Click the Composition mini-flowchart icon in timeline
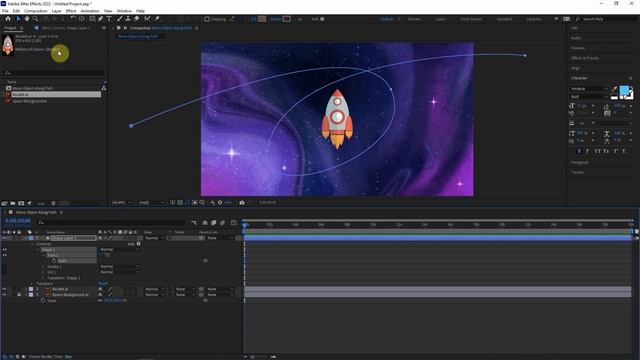The image size is (640, 360). pyautogui.click(x=194, y=222)
